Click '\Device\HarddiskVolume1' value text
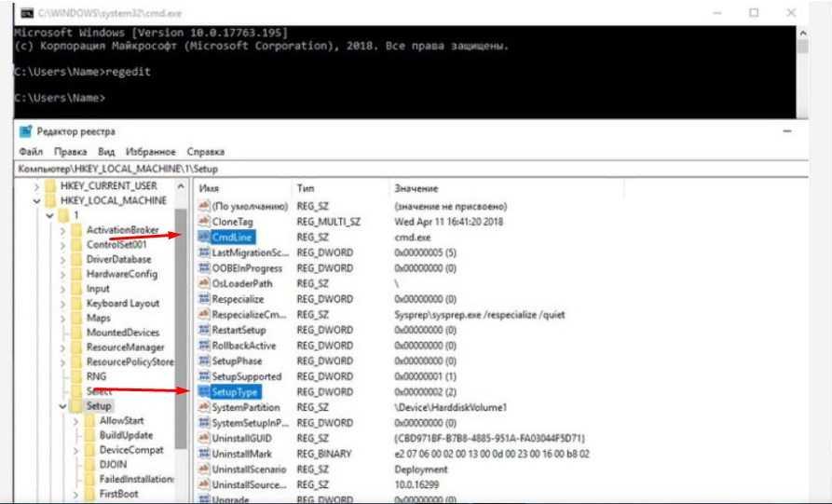The width and height of the screenshot is (832, 504). pyautogui.click(x=451, y=407)
